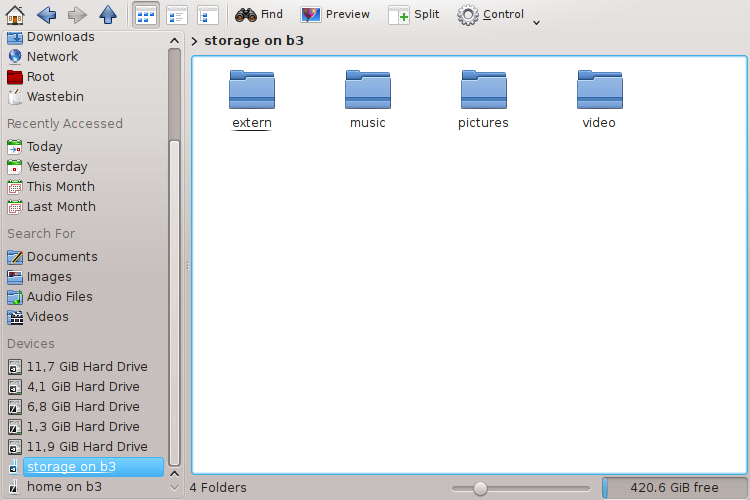The image size is (750, 500).
Task: Adjust the icon zoom slider
Action: 480,488
